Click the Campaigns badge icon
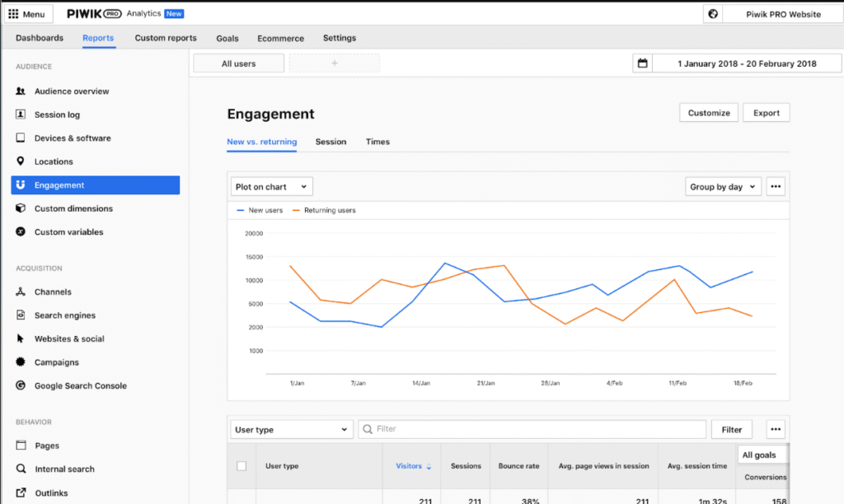This screenshot has width=844, height=504. 21,362
